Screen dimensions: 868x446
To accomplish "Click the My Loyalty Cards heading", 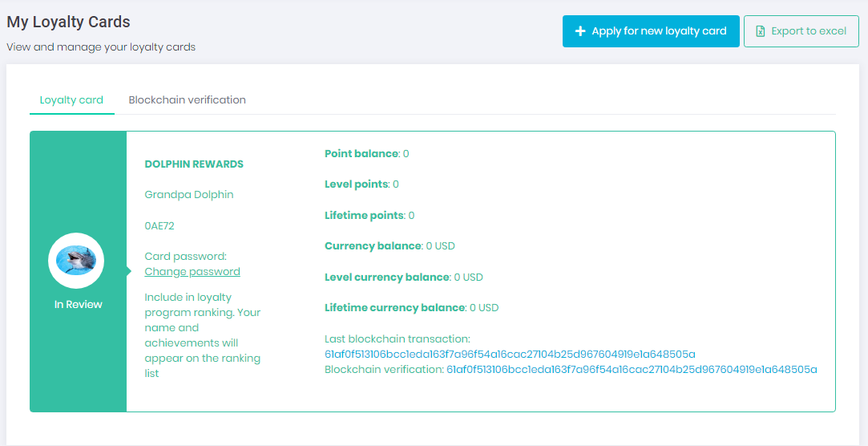I will 68,22.
